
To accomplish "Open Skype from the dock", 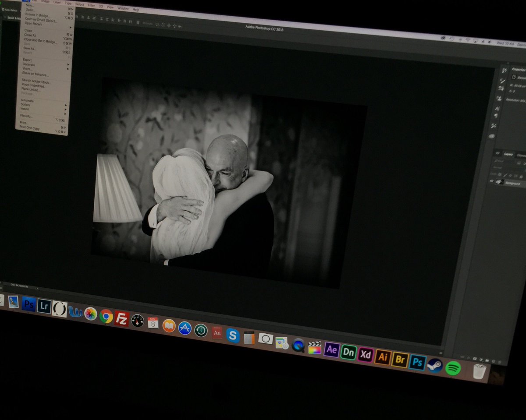I will (232, 335).
